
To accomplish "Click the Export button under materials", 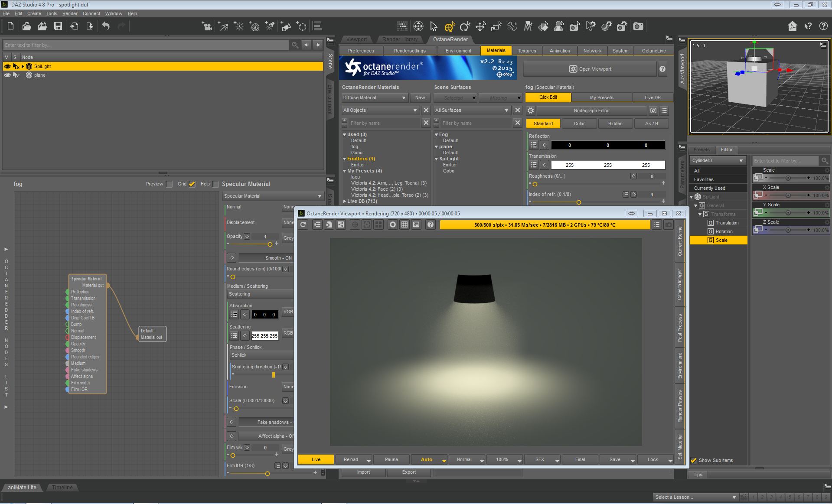I will pos(409,472).
